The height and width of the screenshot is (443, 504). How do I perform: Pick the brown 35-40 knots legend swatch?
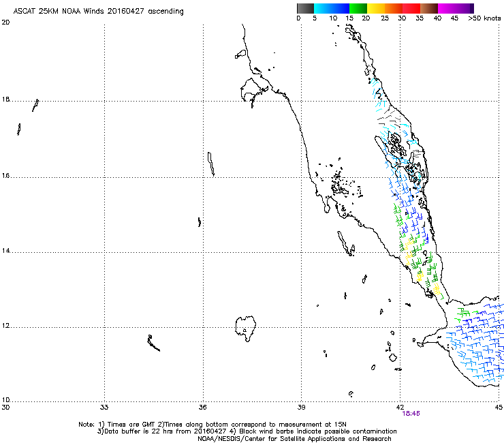click(429, 8)
